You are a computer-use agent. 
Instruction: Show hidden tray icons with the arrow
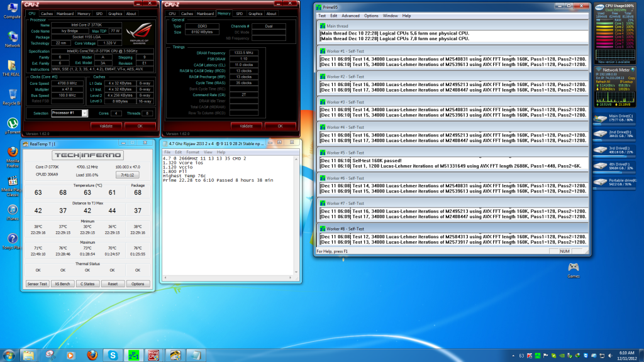click(x=513, y=356)
